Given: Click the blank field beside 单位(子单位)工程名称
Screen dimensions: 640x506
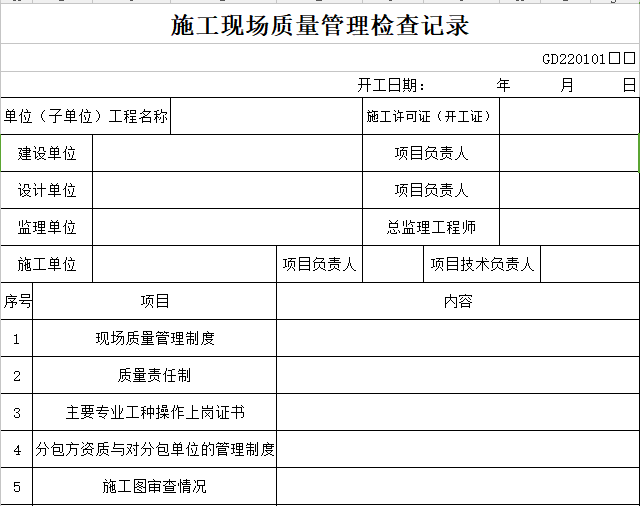Looking at the screenshot, I should point(265,117).
